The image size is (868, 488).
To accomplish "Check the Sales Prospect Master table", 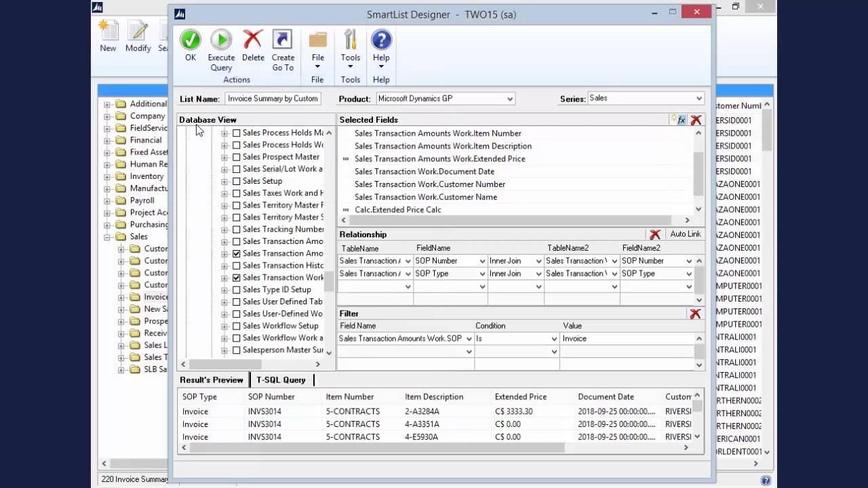I will coord(236,157).
